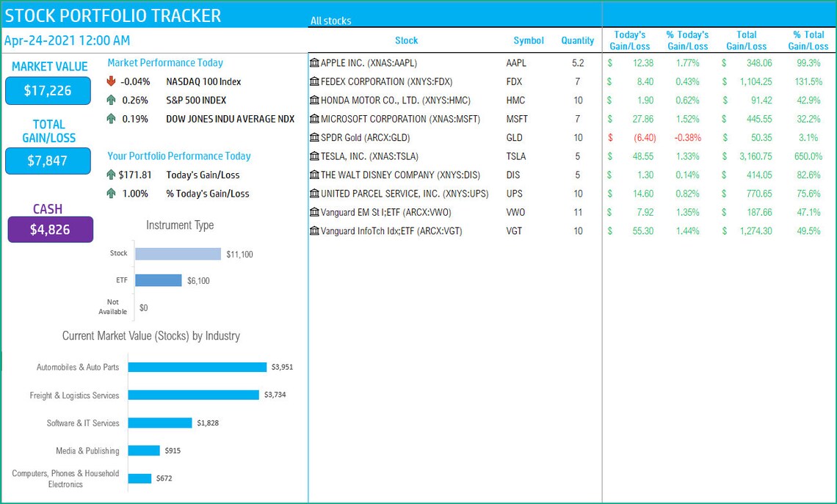Click the Symbol column header
The height and width of the screenshot is (504, 837).
[529, 40]
